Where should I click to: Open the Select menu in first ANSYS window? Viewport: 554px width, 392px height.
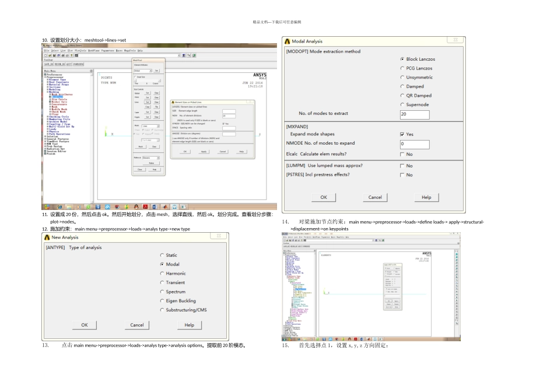pyautogui.click(x=54, y=51)
